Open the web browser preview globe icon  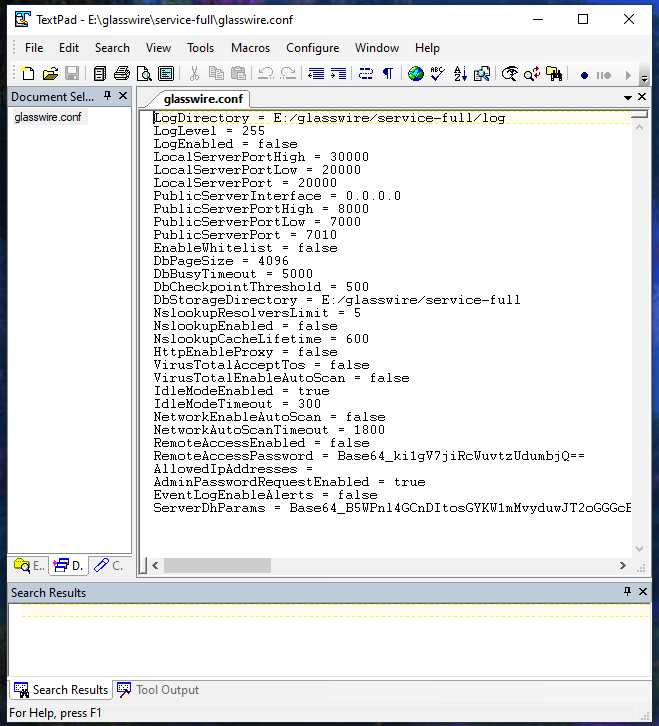point(416,74)
